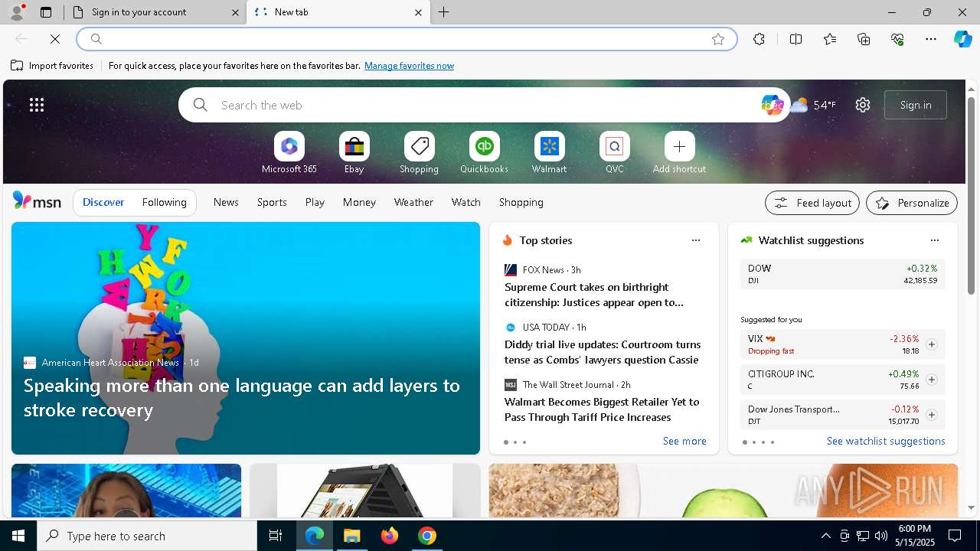
Task: Click Manage favorites now link
Action: (409, 66)
